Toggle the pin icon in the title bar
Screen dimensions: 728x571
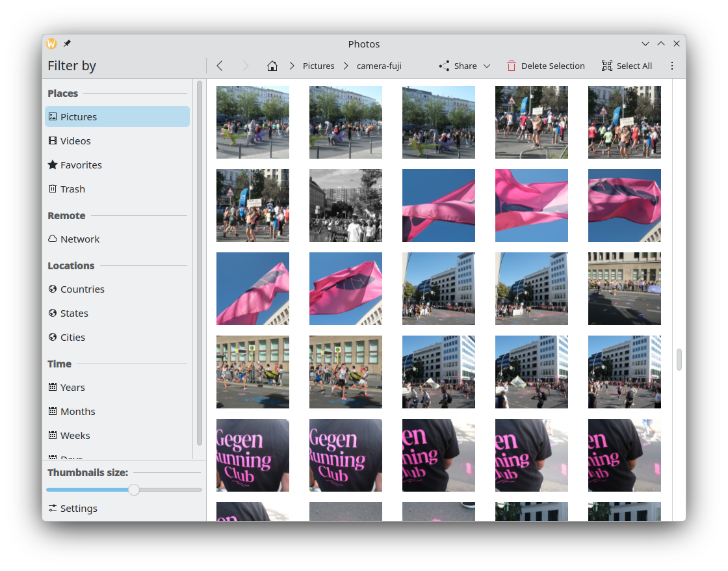pyautogui.click(x=67, y=44)
